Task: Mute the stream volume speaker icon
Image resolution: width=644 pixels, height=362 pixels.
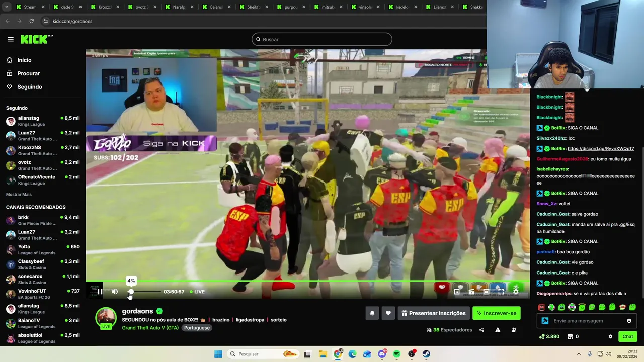Action: pos(115,292)
